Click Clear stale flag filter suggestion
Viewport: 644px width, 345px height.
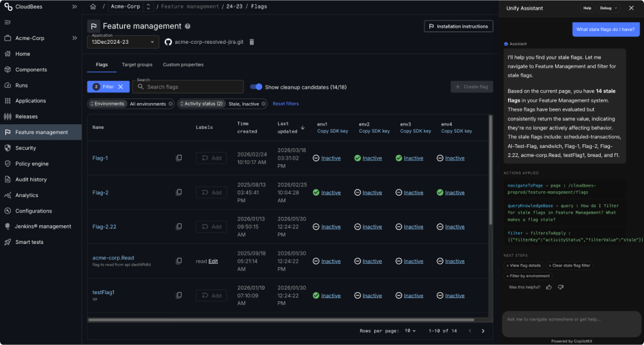pyautogui.click(x=569, y=266)
